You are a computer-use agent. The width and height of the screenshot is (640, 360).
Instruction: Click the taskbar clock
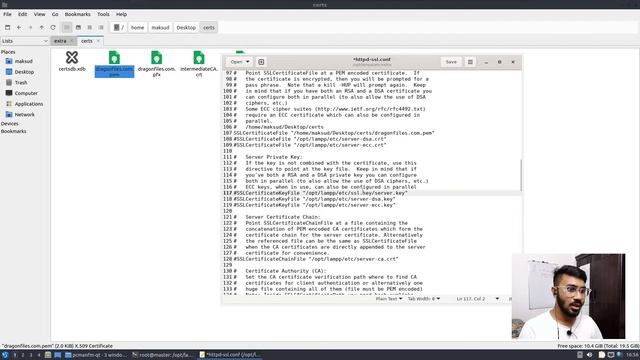click(633, 355)
